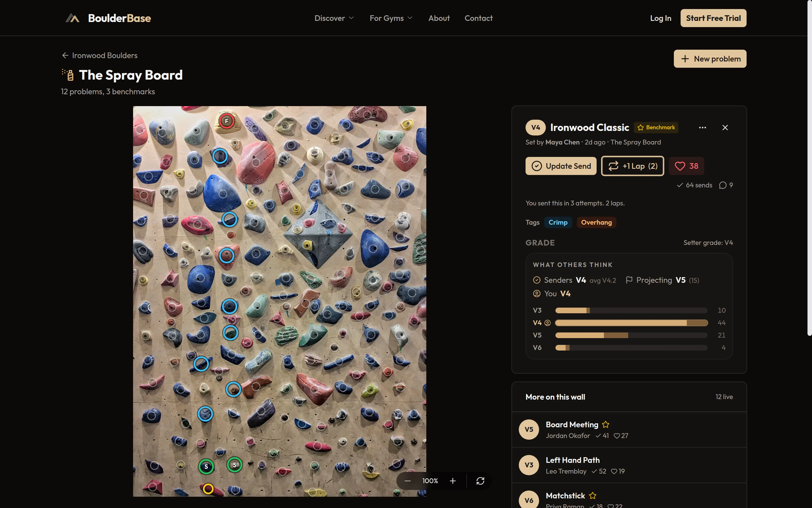Start the free trial
The height and width of the screenshot is (508, 812).
coord(713,18)
